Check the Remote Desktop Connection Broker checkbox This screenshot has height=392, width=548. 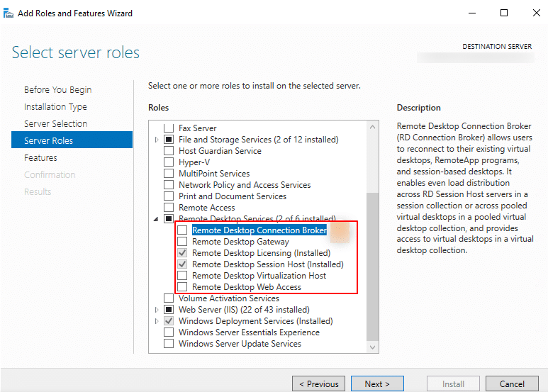coord(183,230)
